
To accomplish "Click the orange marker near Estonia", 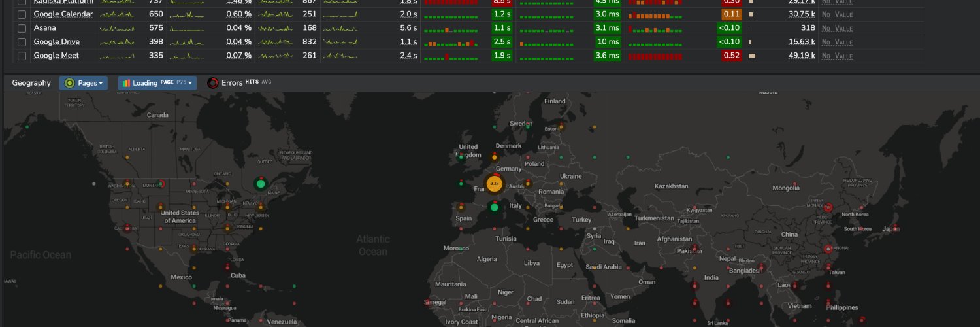I will [x=561, y=126].
